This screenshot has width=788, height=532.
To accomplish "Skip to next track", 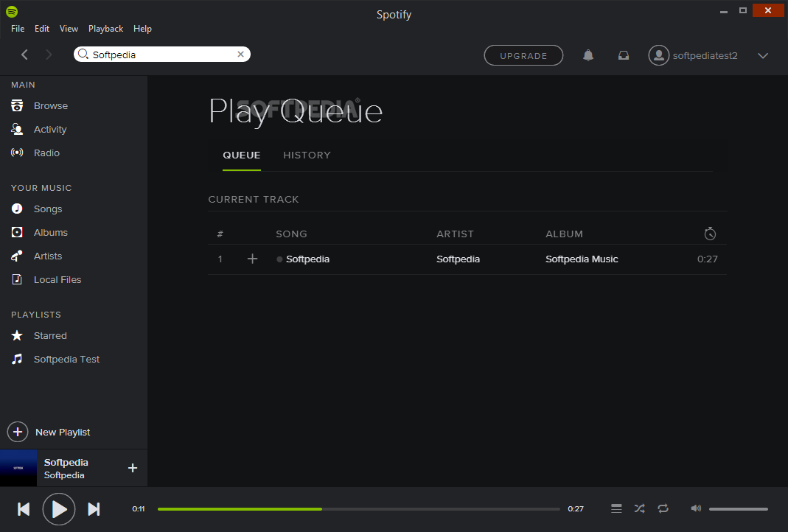I will [94, 509].
